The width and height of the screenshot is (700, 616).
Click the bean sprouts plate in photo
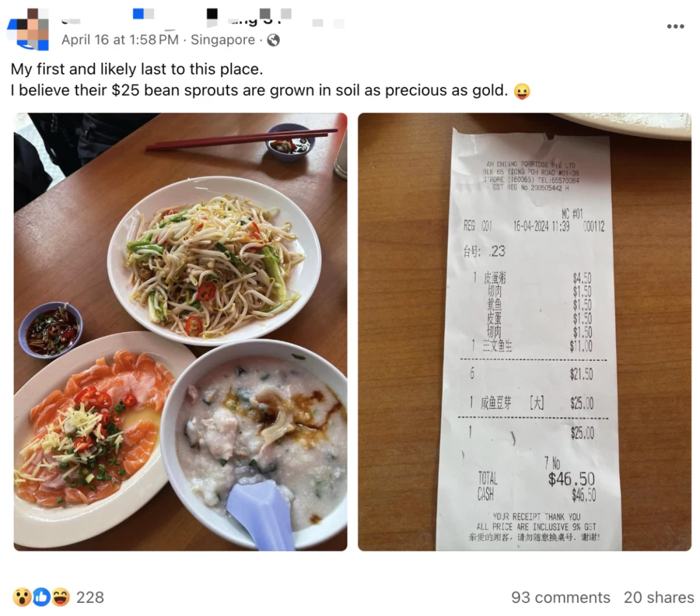tap(214, 260)
